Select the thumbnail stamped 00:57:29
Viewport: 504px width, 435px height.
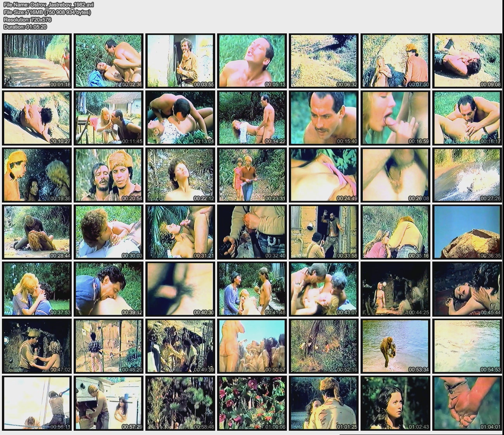(109, 403)
